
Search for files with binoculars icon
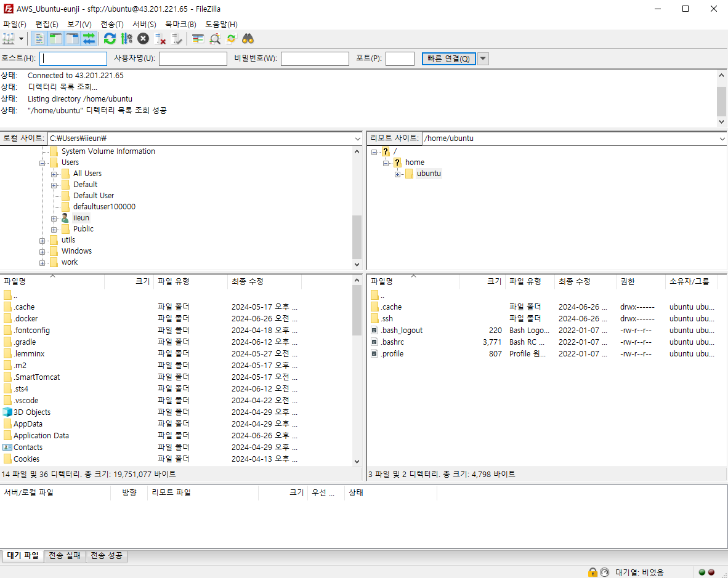tap(248, 39)
